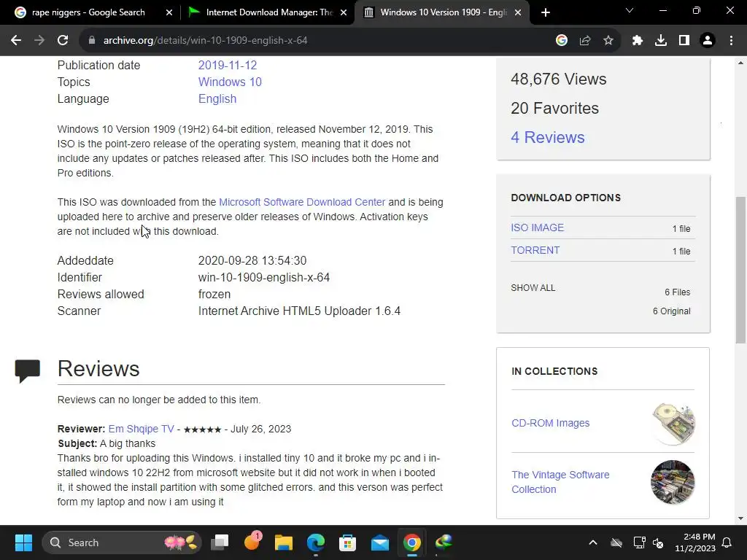Click the '6 Files' count text
This screenshot has height=560, width=747.
[x=677, y=292]
